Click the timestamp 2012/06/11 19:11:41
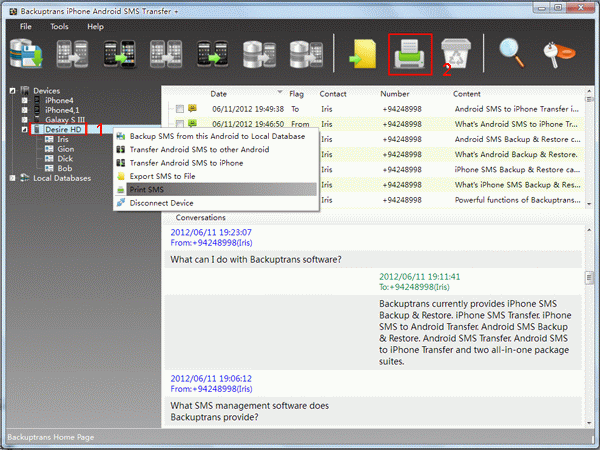The height and width of the screenshot is (450, 600). click(x=419, y=276)
